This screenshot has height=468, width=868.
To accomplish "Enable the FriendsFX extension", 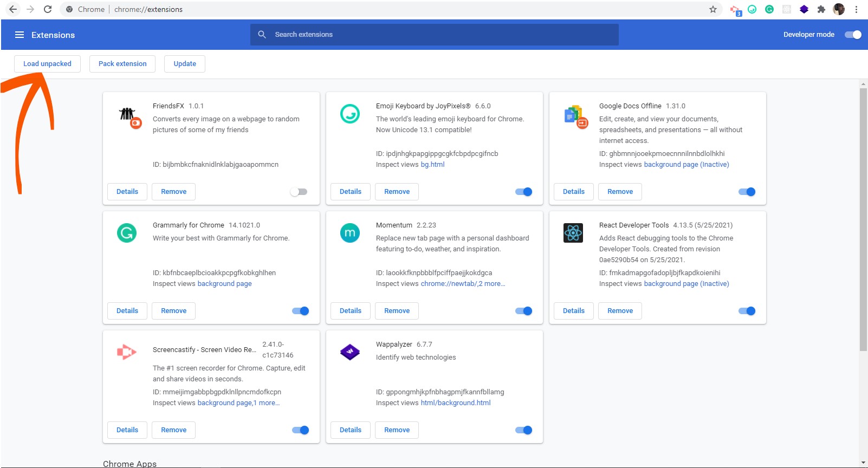I will [x=299, y=192].
